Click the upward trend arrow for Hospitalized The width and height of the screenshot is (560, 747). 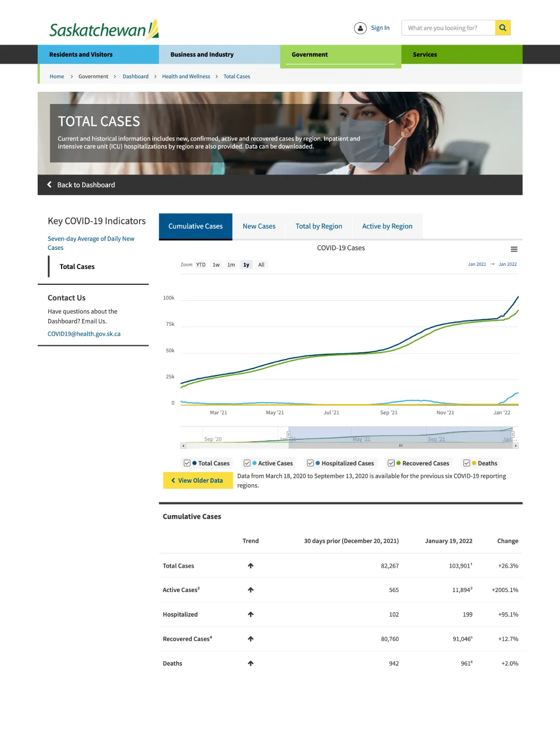(250, 614)
